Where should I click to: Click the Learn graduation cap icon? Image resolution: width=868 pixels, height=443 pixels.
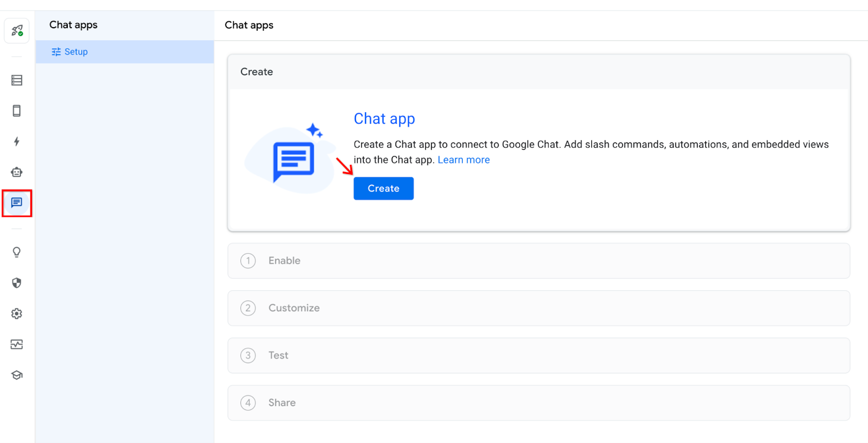coord(17,375)
